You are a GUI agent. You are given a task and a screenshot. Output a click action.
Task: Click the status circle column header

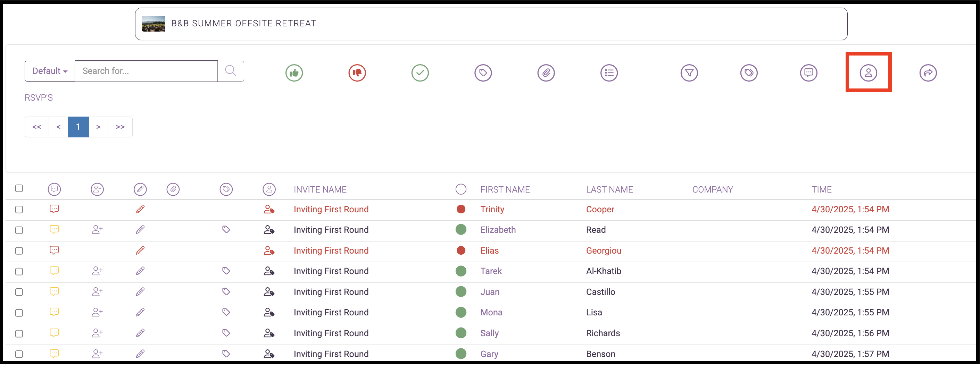coord(461,189)
